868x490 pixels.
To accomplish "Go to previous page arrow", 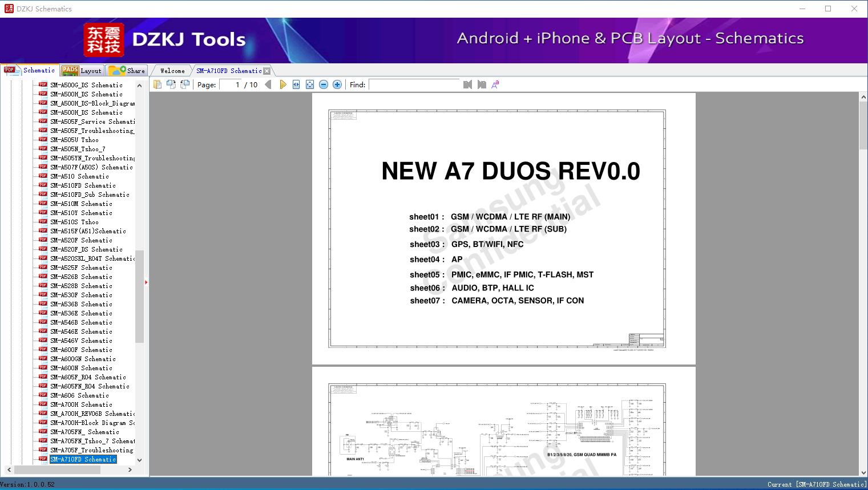I will 268,84.
